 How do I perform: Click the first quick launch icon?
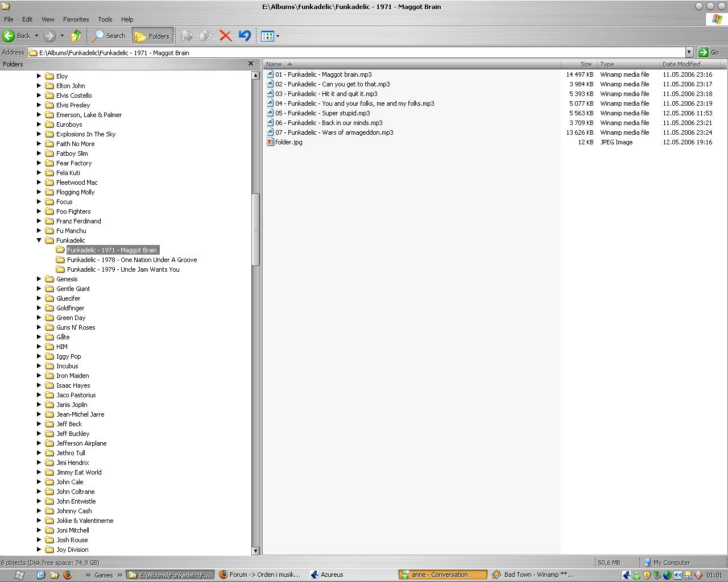click(40, 575)
